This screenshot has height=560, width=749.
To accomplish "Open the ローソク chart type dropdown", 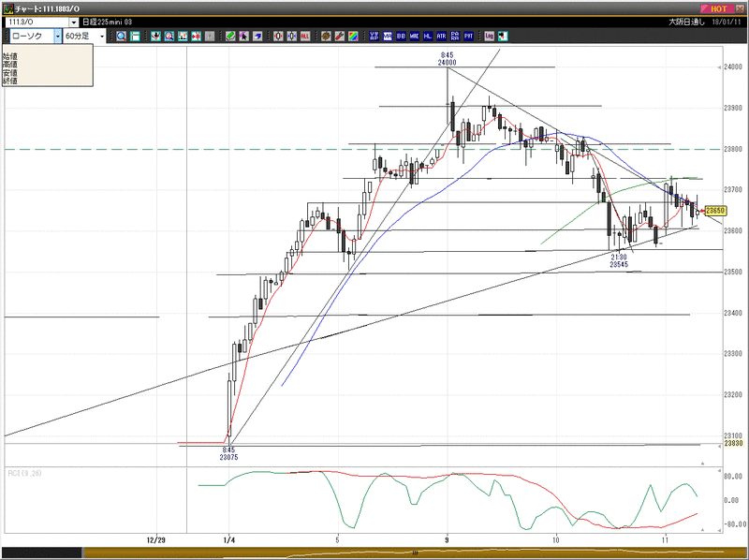I will point(57,36).
